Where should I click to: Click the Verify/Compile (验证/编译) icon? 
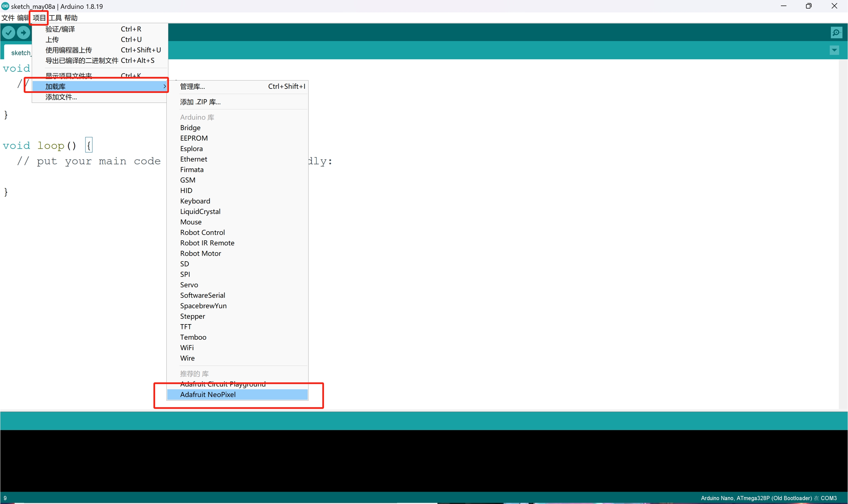[x=9, y=33]
